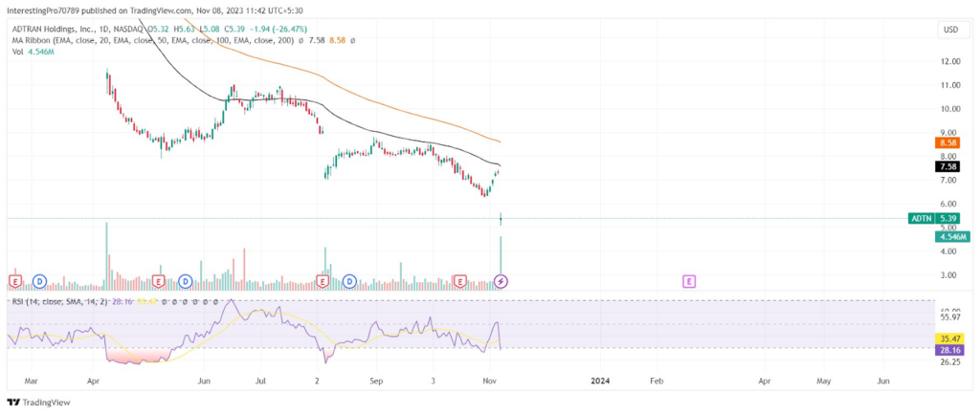The image size is (980, 414).
Task: Click the late October earnings E marker
Action: [460, 282]
